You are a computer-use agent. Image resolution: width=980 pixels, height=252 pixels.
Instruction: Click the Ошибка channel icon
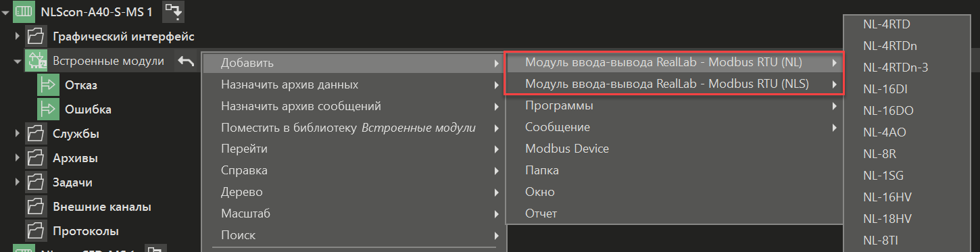tap(47, 109)
